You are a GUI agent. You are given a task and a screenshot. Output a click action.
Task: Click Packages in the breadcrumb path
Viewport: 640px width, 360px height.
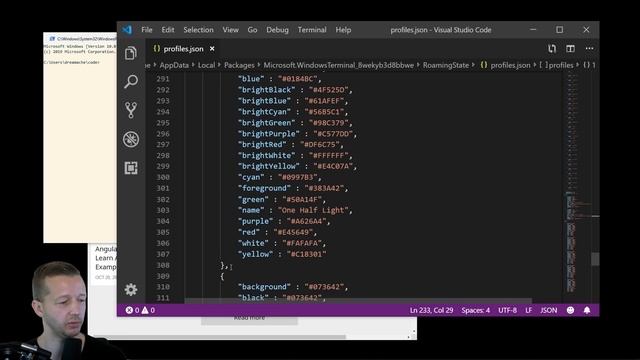239,65
